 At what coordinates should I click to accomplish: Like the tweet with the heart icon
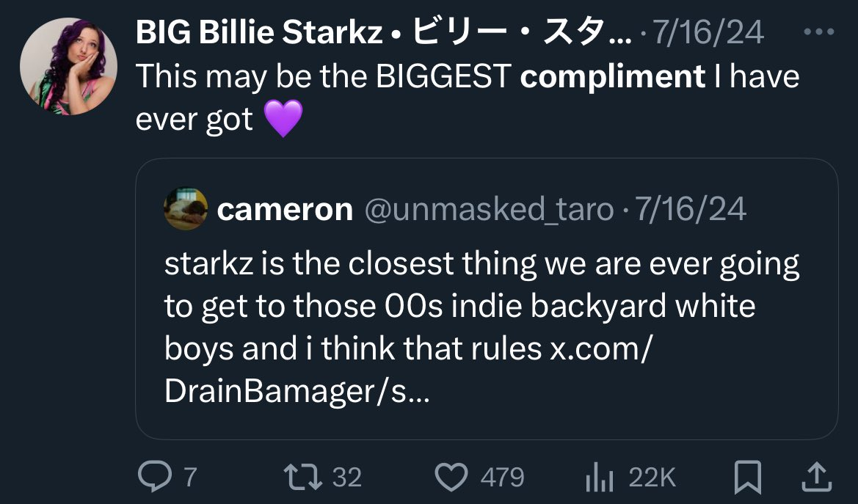point(452,478)
